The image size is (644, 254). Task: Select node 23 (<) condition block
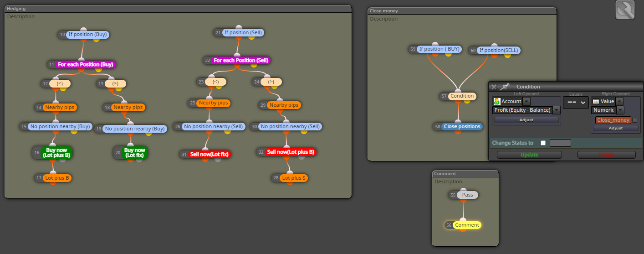(215, 82)
